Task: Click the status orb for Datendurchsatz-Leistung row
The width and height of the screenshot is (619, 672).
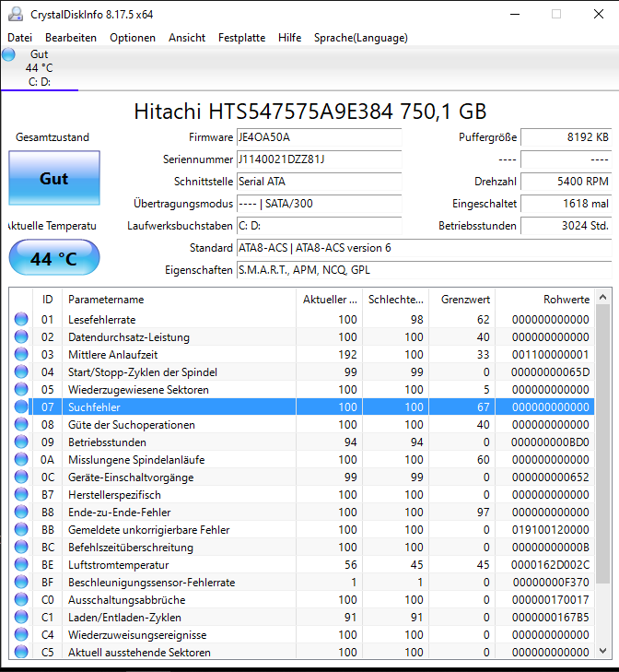Action: tap(21, 336)
